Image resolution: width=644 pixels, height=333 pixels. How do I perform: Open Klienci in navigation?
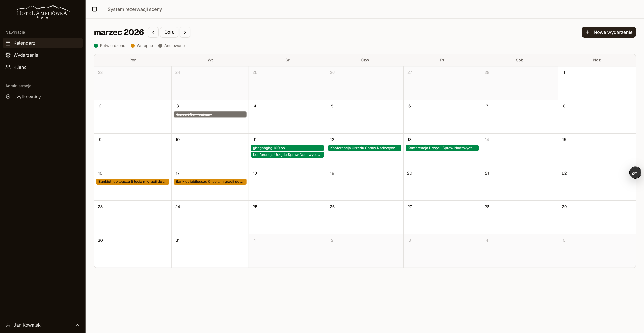[43, 67]
